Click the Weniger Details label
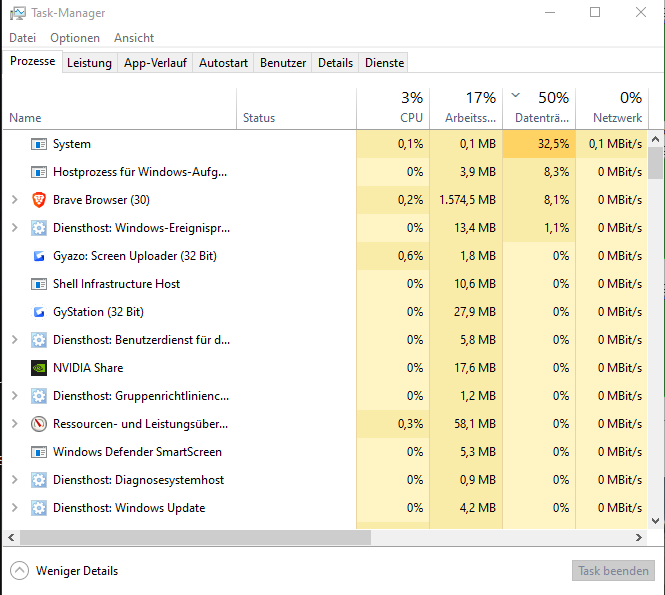The height and width of the screenshot is (595, 665). 77,571
